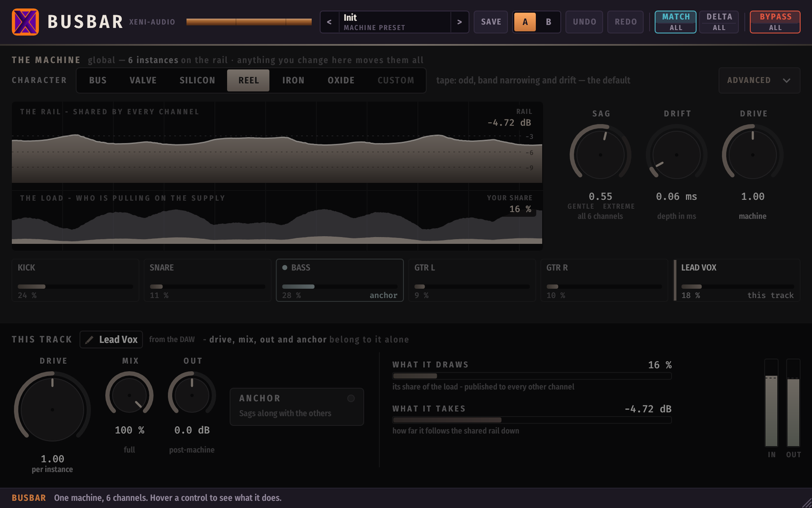812x508 pixels.
Task: Click the OUT value 0.0 dB
Action: 192,430
